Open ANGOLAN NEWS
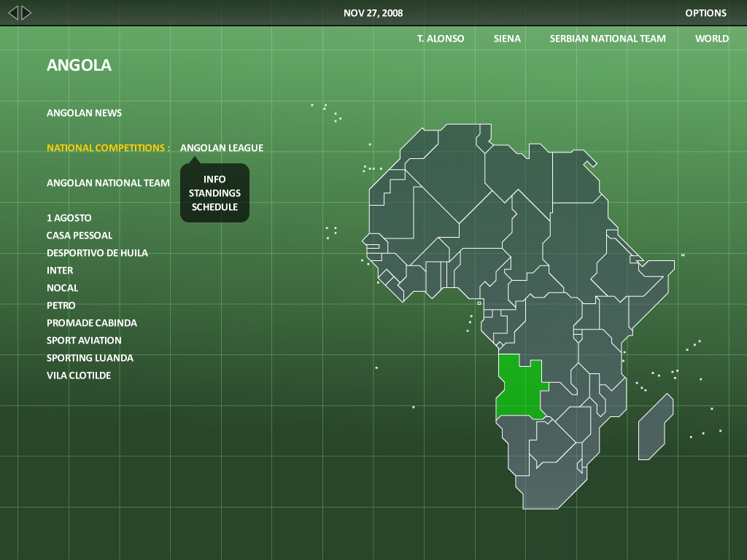The image size is (747, 560). coord(85,112)
